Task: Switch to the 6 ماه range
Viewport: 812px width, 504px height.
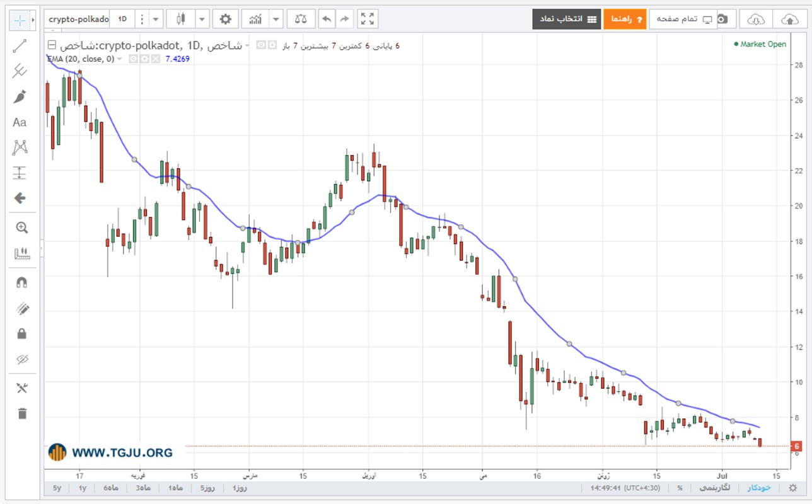Action: click(111, 488)
